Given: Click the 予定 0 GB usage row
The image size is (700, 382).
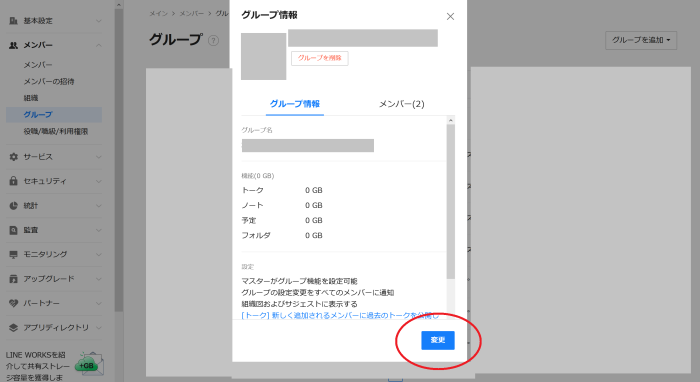Looking at the screenshot, I should coord(282,220).
